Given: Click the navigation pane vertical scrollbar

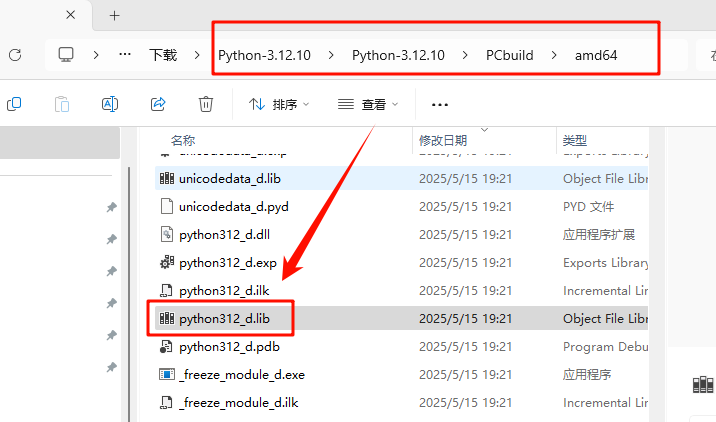Looking at the screenshot, I should 129,294.
